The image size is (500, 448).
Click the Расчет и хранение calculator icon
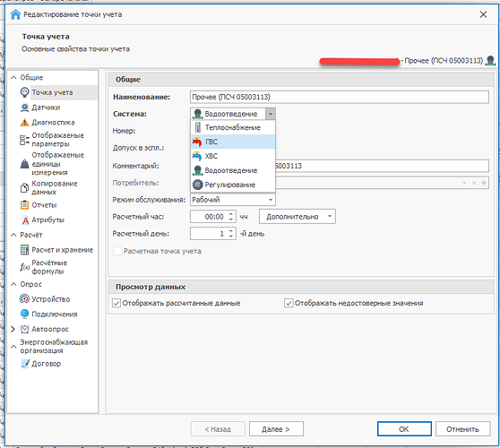24,250
